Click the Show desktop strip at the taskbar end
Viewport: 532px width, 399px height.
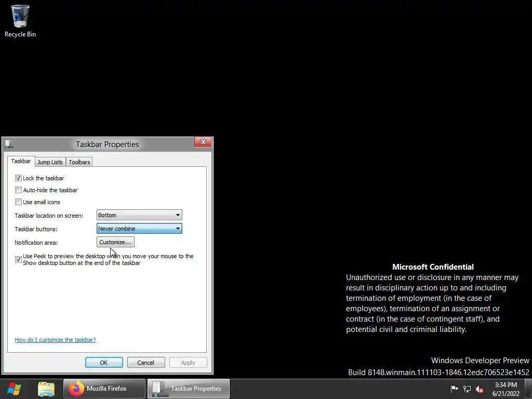[x=528, y=389]
